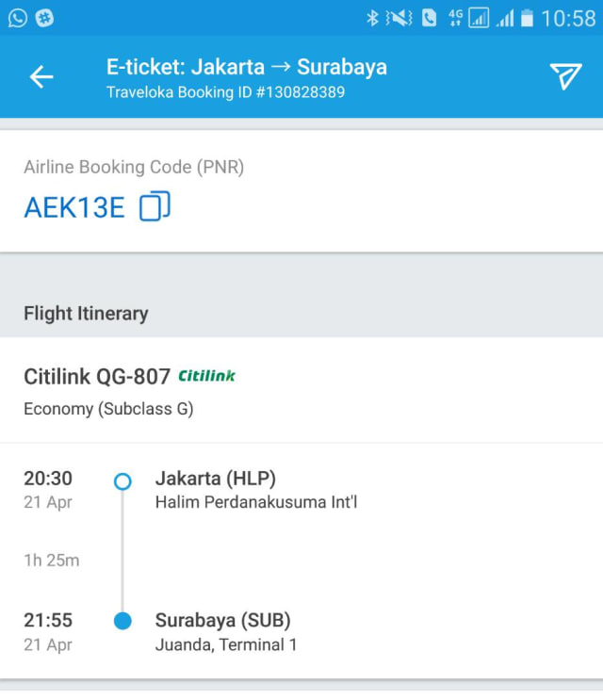Image resolution: width=603 pixels, height=700 pixels.
Task: Tap the 1h 25m flight duration
Action: [52, 561]
